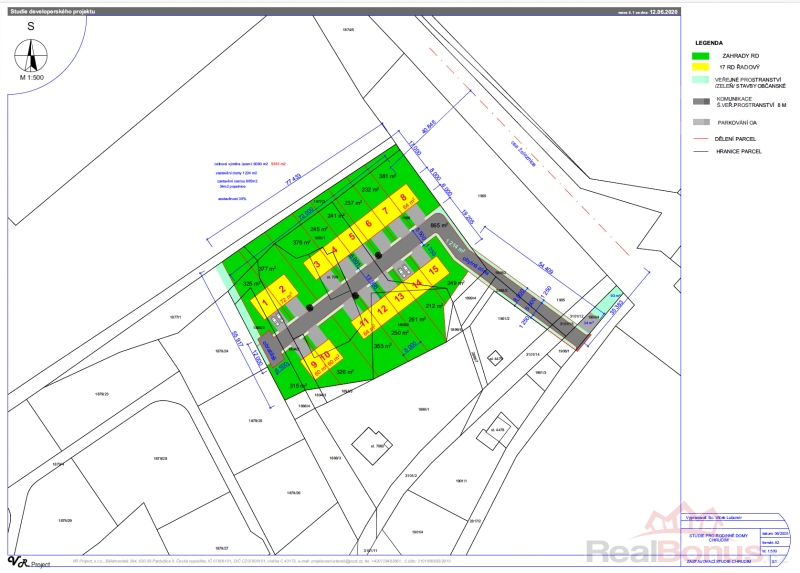This screenshot has height=573, width=800.
Task: Pick the dark gray Komunikace legend swatch
Action: coord(701,101)
